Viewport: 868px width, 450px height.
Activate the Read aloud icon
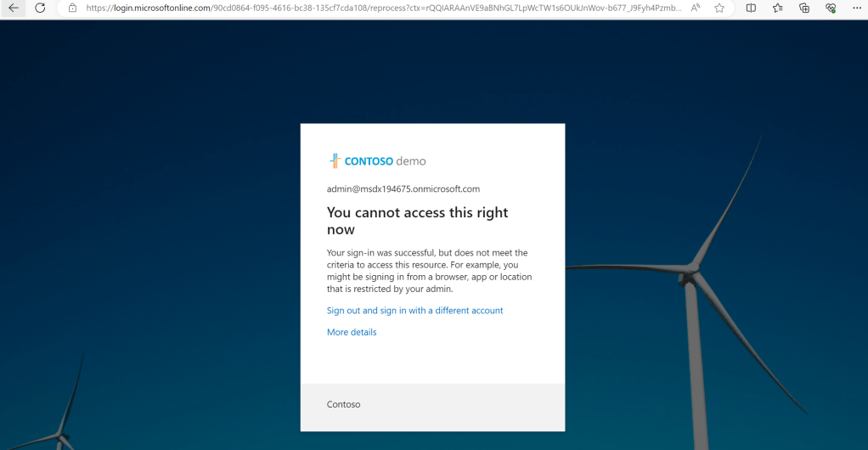tap(696, 8)
